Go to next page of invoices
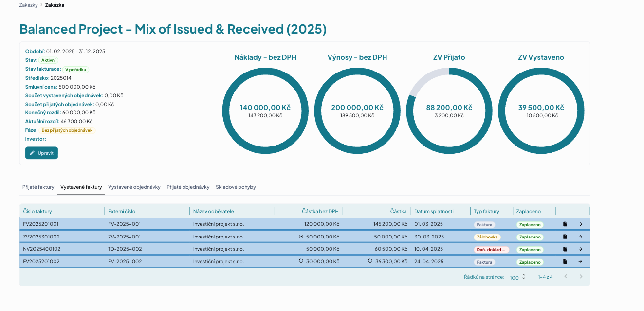 (580, 277)
